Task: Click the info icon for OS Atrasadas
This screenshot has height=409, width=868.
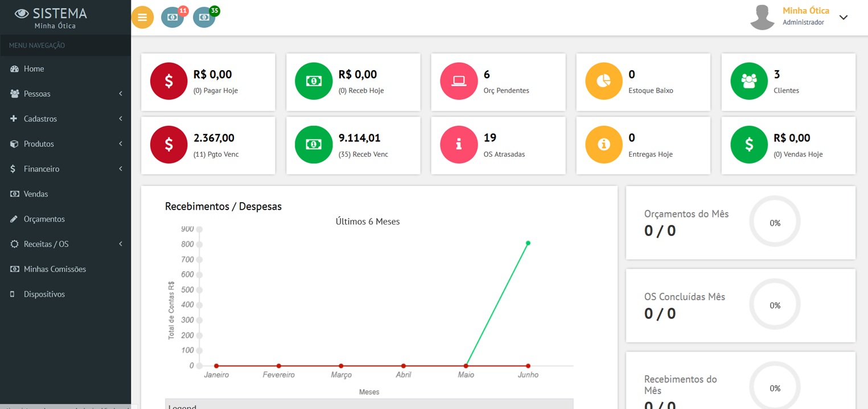Action: (x=459, y=145)
